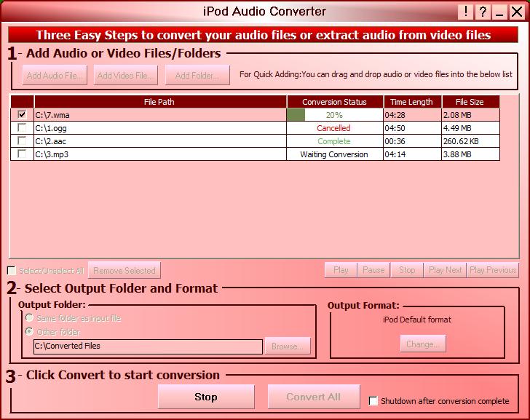Screen dimensions: 530x420
Task: Click the Play playback button
Action: 341,270
